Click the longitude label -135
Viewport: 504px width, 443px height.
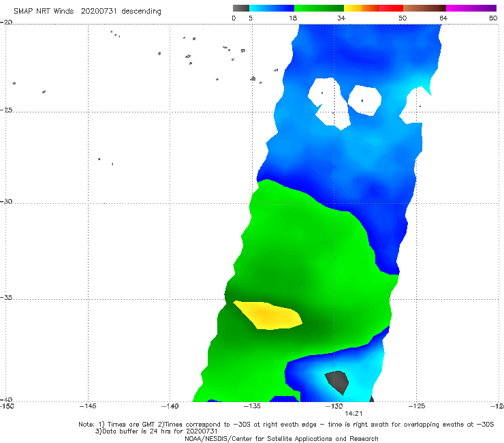coord(252,406)
